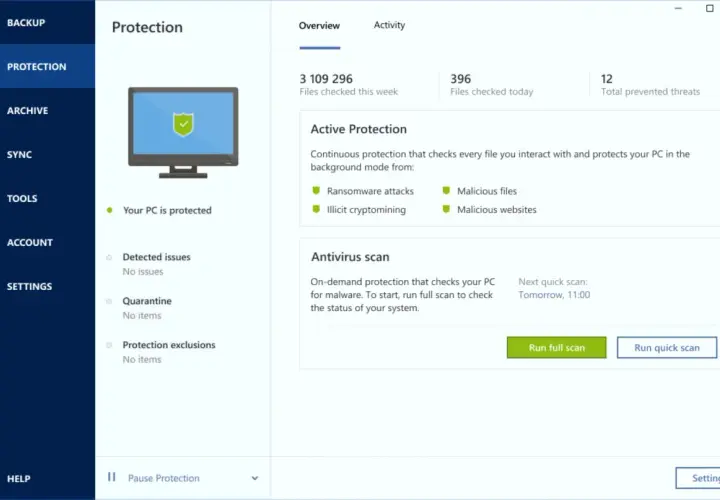
Task: Click the Run full scan button
Action: point(557,348)
